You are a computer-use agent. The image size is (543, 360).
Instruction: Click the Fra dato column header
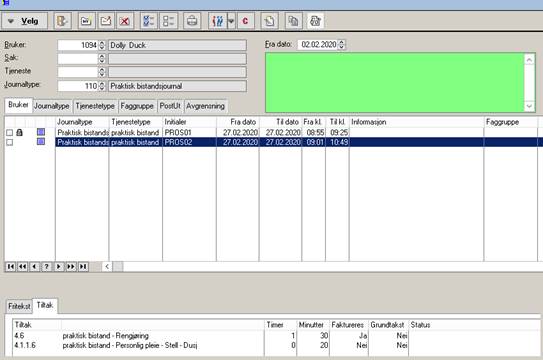pyautogui.click(x=238, y=122)
